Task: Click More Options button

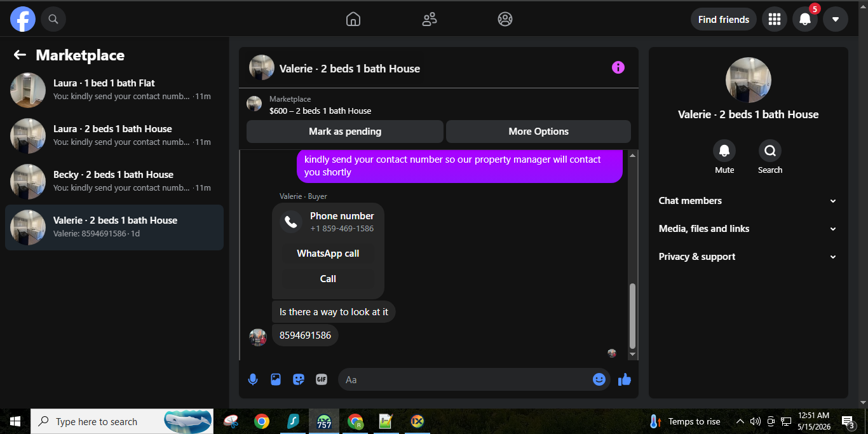Action: (x=539, y=132)
